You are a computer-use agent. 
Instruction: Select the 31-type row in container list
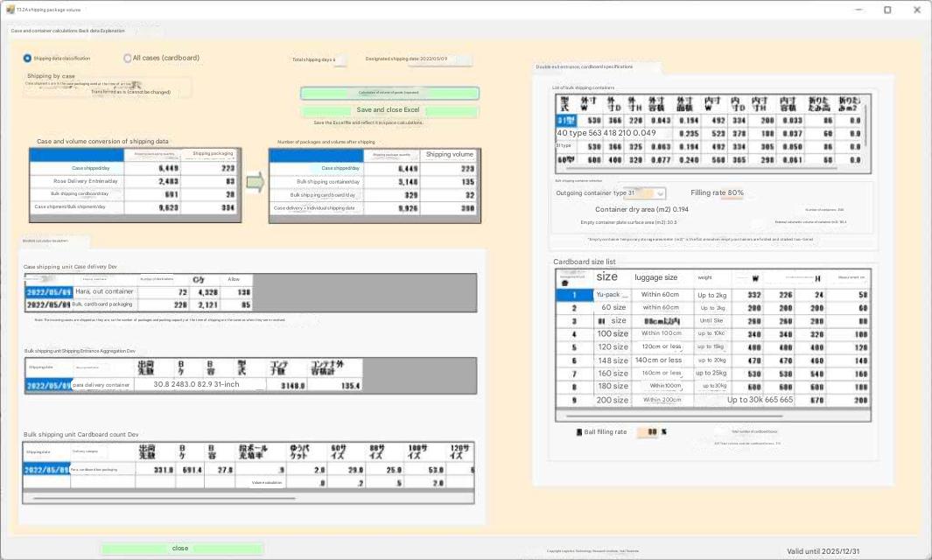pos(565,120)
